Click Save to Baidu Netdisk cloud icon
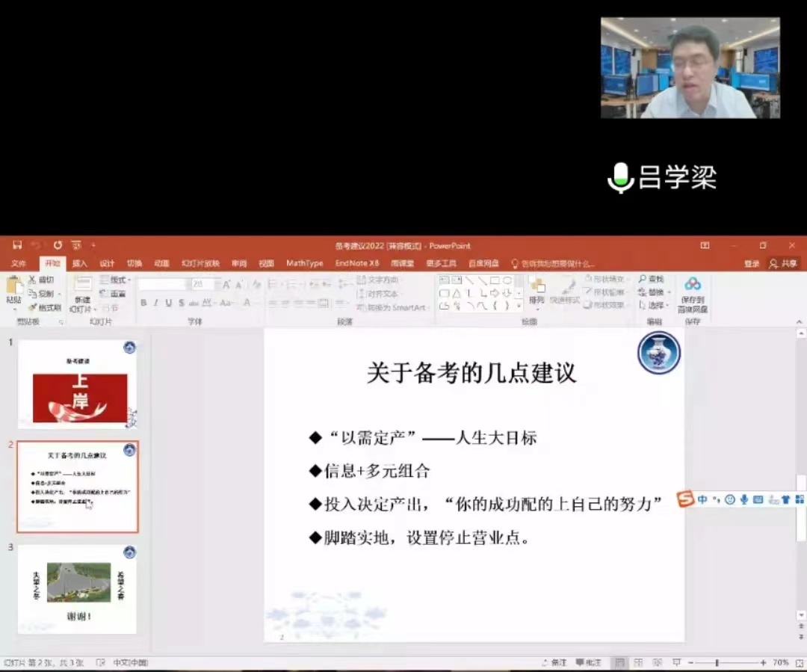 point(693,284)
